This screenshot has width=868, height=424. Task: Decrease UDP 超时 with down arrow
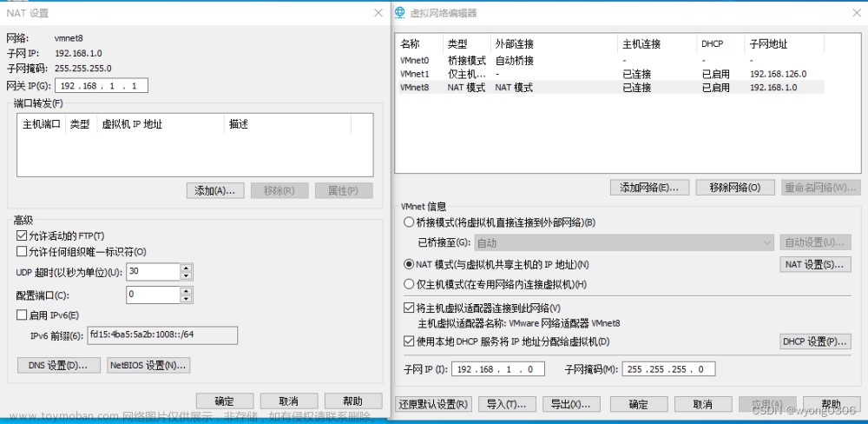(x=186, y=276)
